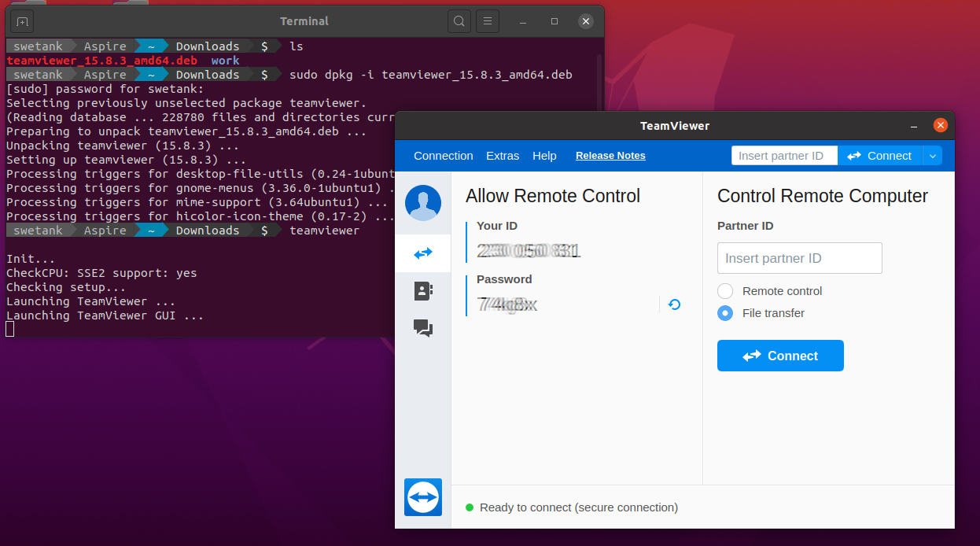Click the Allow Remote Control heading

(x=553, y=196)
